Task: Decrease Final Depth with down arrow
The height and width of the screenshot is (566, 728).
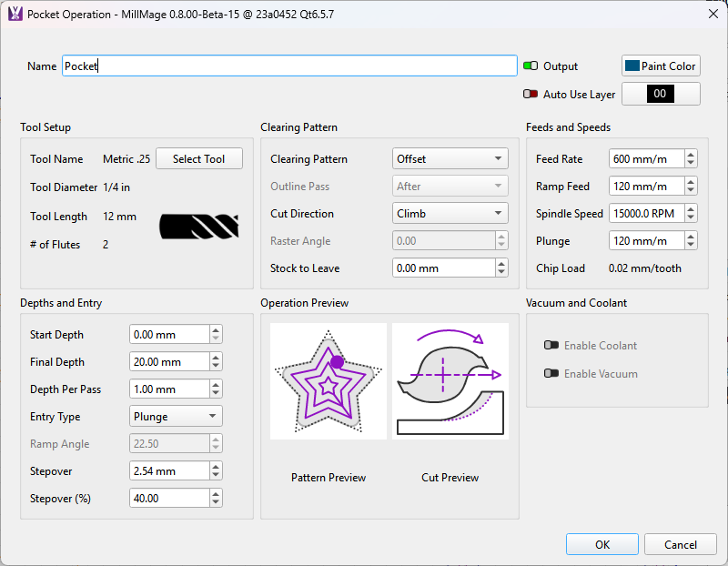Action: (216, 367)
